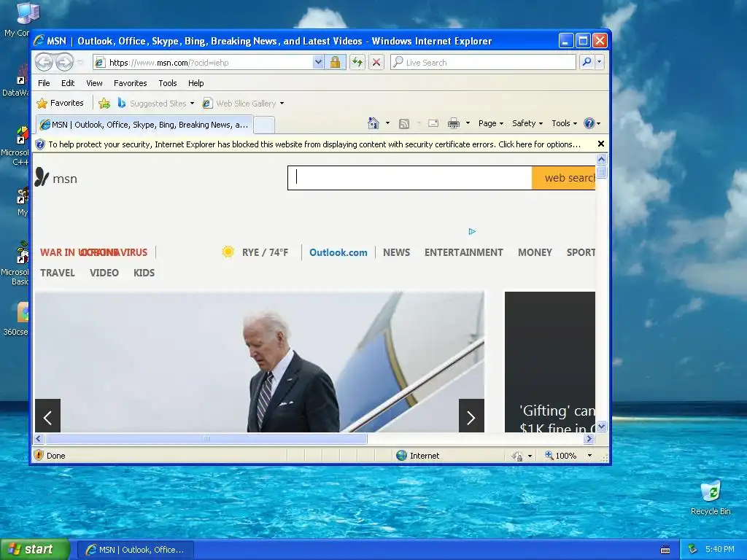Click the RYE / 74°F weather link
The image size is (747, 560).
pyautogui.click(x=265, y=252)
